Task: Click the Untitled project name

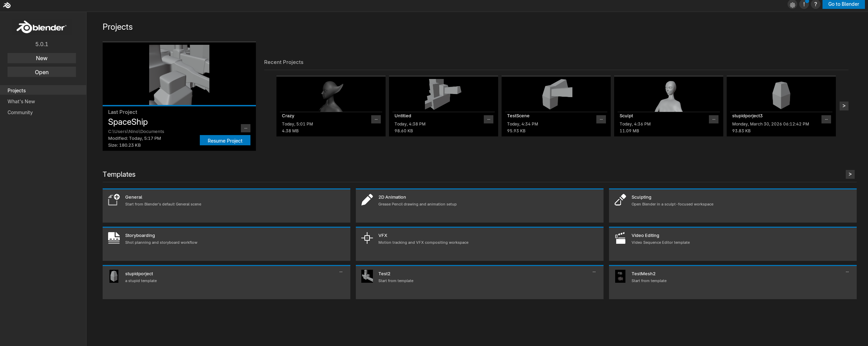Action: [x=403, y=116]
